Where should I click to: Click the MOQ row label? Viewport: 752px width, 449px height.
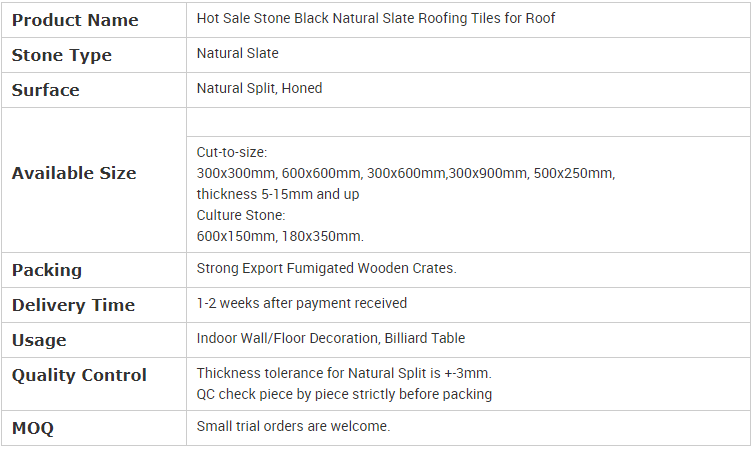[x=33, y=428]
